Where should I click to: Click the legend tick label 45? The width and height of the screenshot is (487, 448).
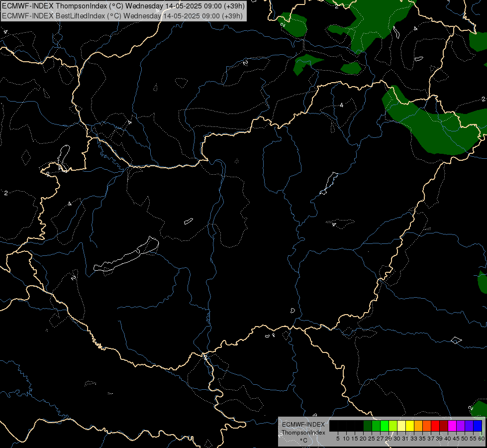coord(456,439)
